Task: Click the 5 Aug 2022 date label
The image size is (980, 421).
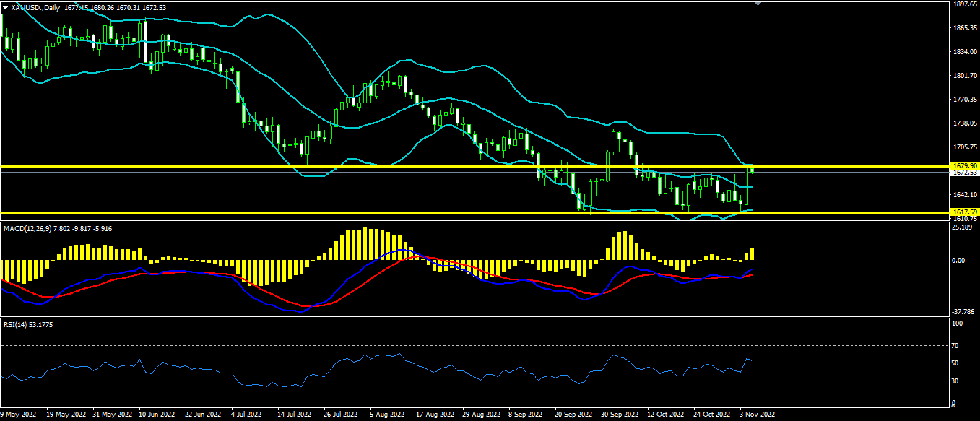Action: [x=386, y=415]
